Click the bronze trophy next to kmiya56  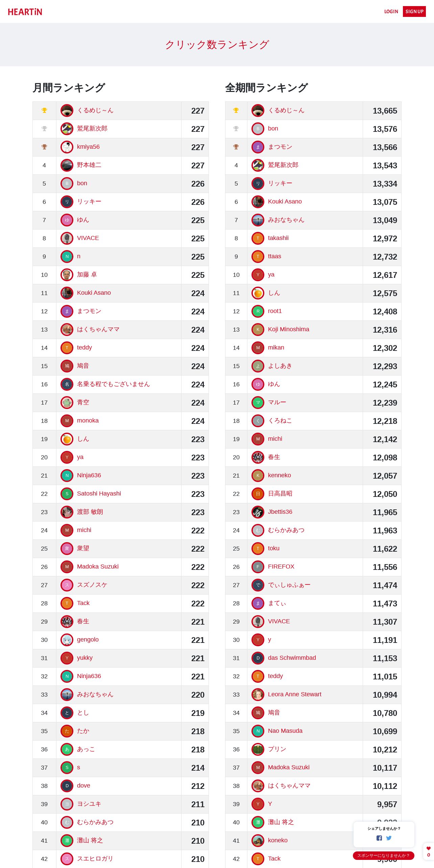point(44,147)
